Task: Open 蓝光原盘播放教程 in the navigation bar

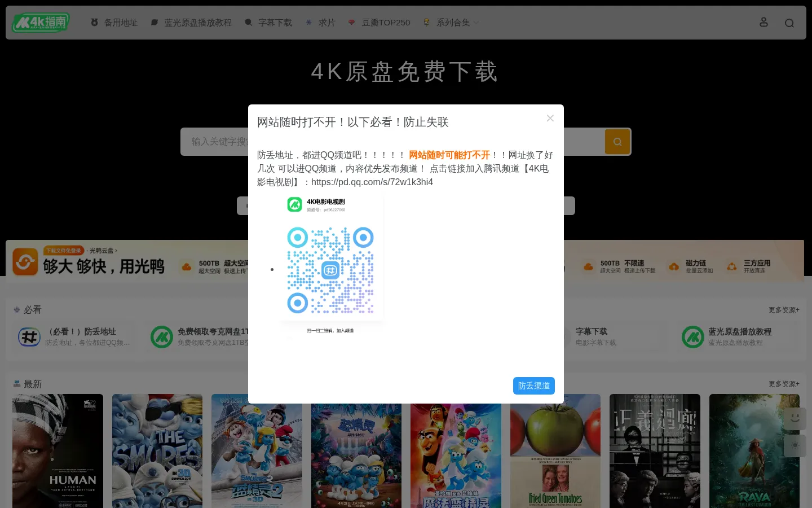Action: click(191, 23)
